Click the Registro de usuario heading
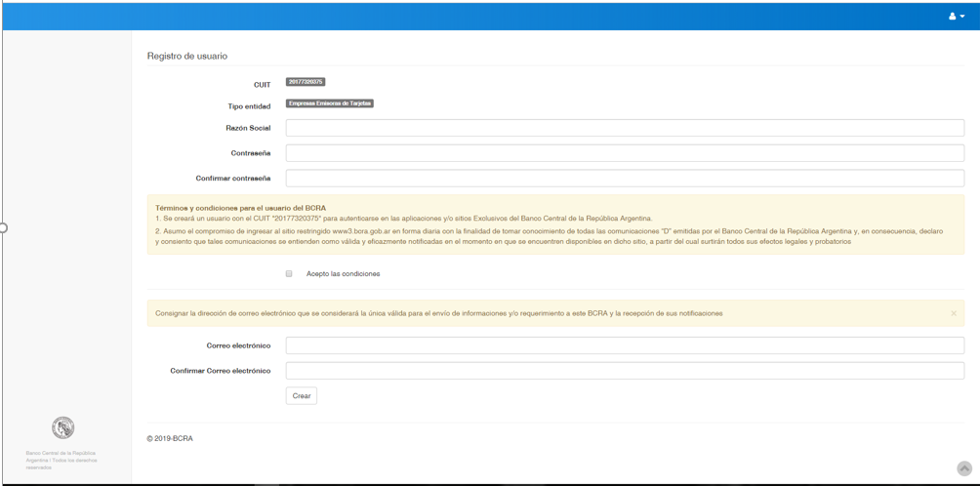 click(x=187, y=57)
